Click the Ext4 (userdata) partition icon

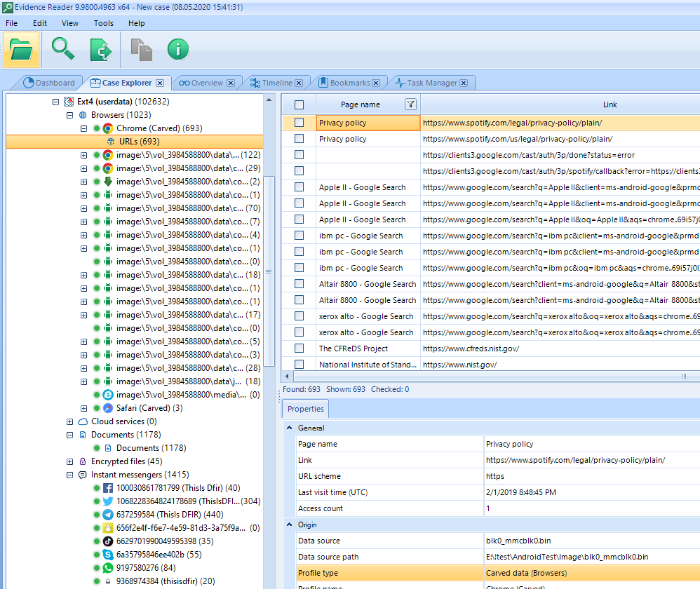tap(69, 102)
